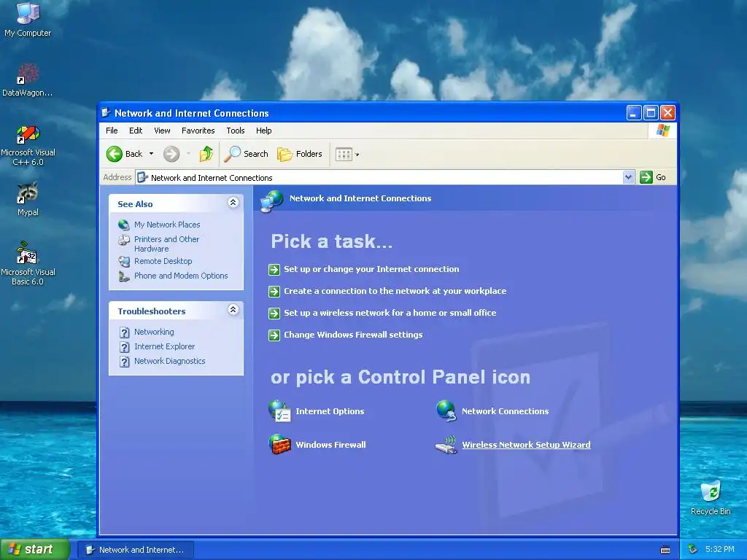Click the Phone and Modem Options icon

[x=124, y=276]
